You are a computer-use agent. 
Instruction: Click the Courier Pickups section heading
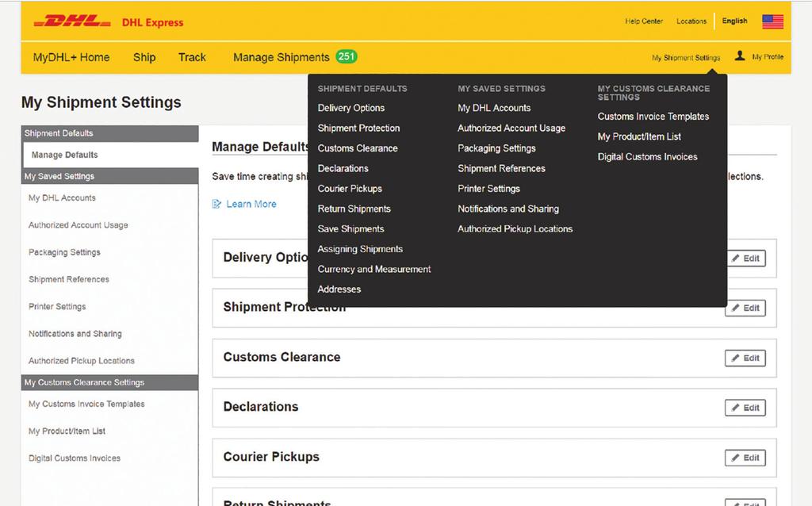(x=271, y=457)
